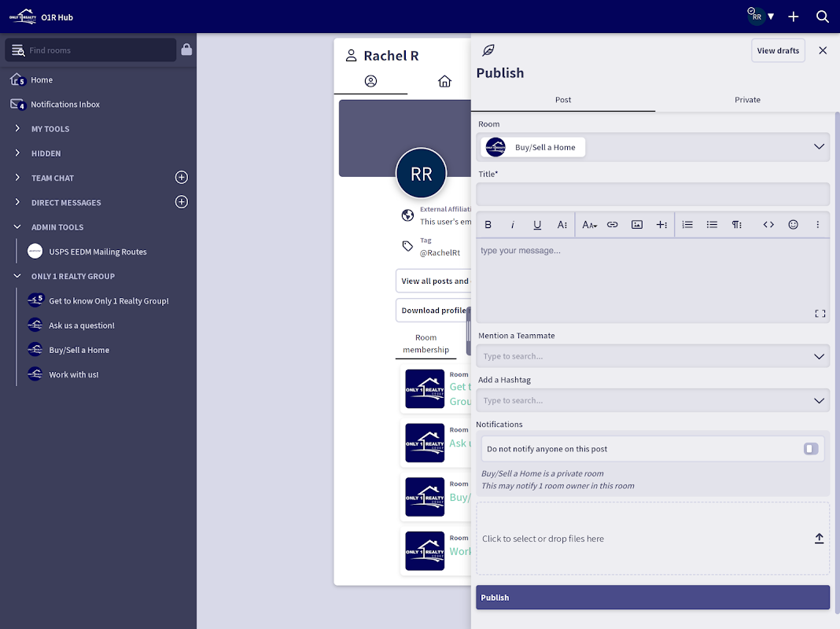Screen dimensions: 840x629
Task: Start an unordered bullet list
Action: [x=712, y=225]
